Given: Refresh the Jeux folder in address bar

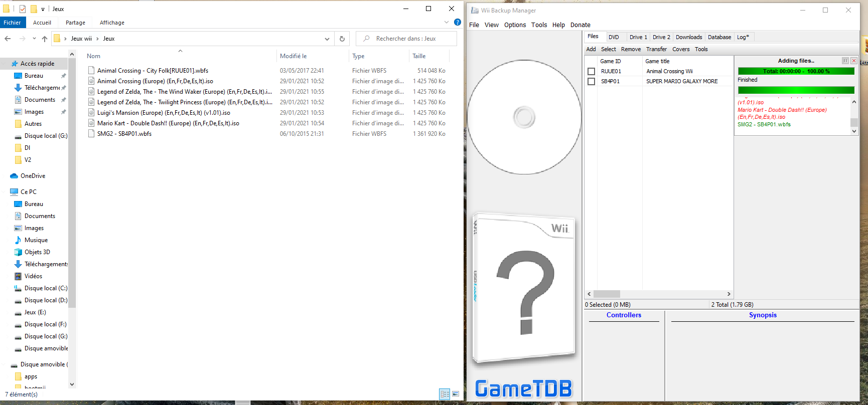Looking at the screenshot, I should tap(342, 39).
